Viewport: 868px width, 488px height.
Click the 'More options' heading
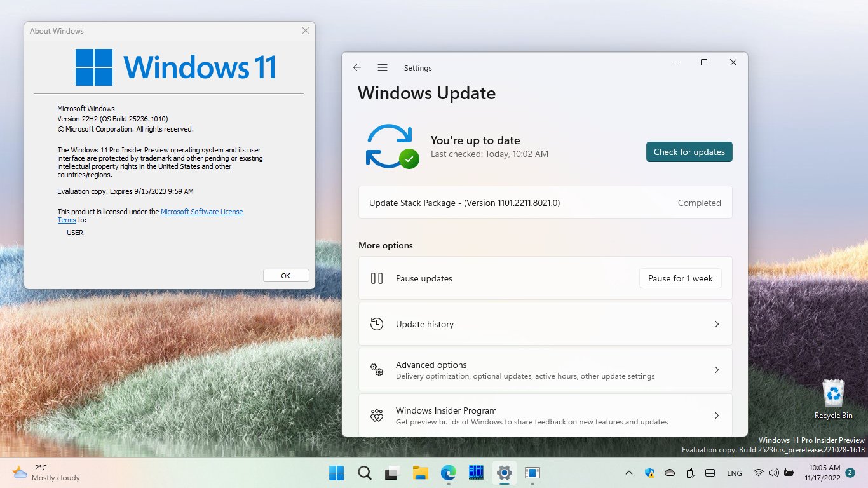pyautogui.click(x=386, y=245)
